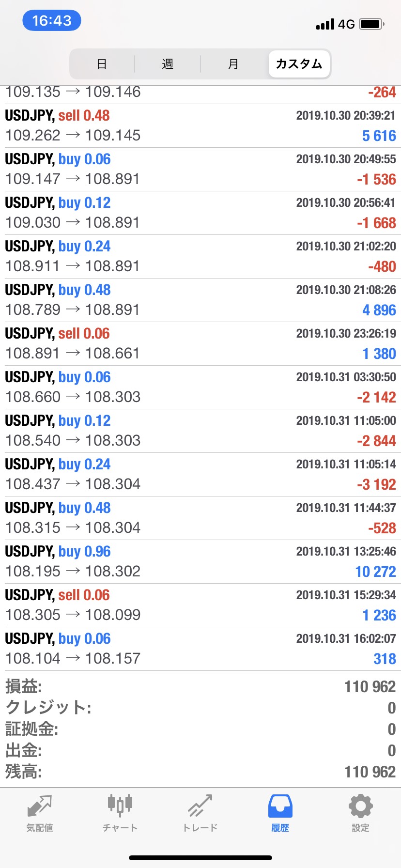Select the buy 0.48 trade with 4 896 profit
This screenshot has height=868, width=401.
tap(200, 300)
